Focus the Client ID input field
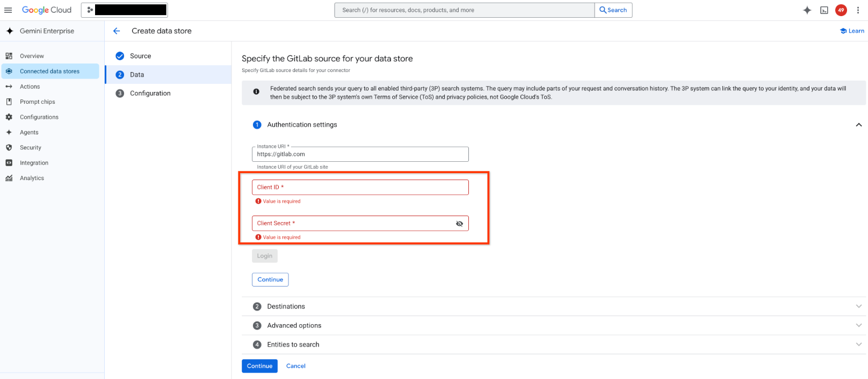The height and width of the screenshot is (379, 868). tap(360, 188)
